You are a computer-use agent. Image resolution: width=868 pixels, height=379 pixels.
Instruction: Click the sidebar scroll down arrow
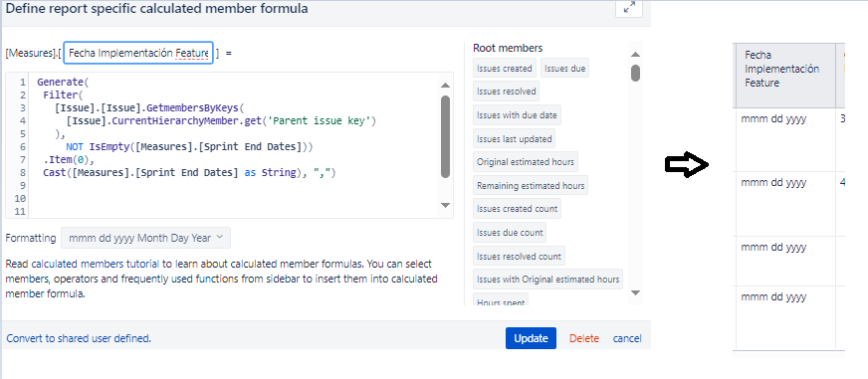point(635,292)
